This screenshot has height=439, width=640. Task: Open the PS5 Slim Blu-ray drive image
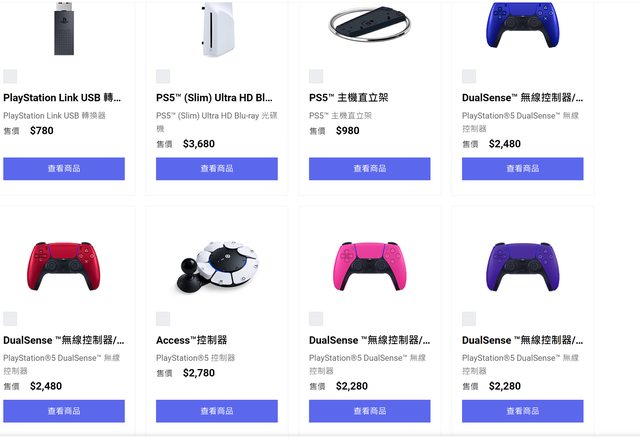[x=217, y=29]
